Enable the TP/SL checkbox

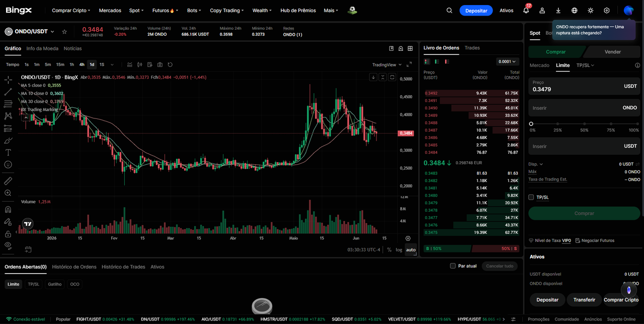click(531, 197)
